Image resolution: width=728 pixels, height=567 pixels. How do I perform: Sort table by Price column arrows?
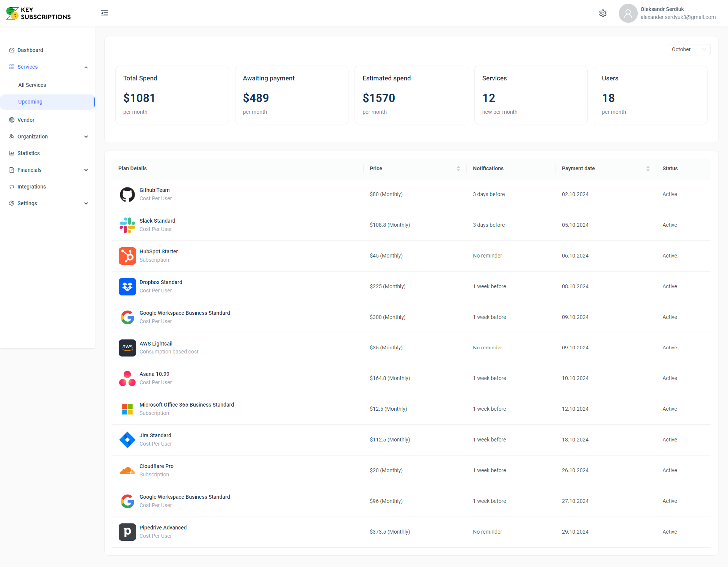[x=458, y=169]
